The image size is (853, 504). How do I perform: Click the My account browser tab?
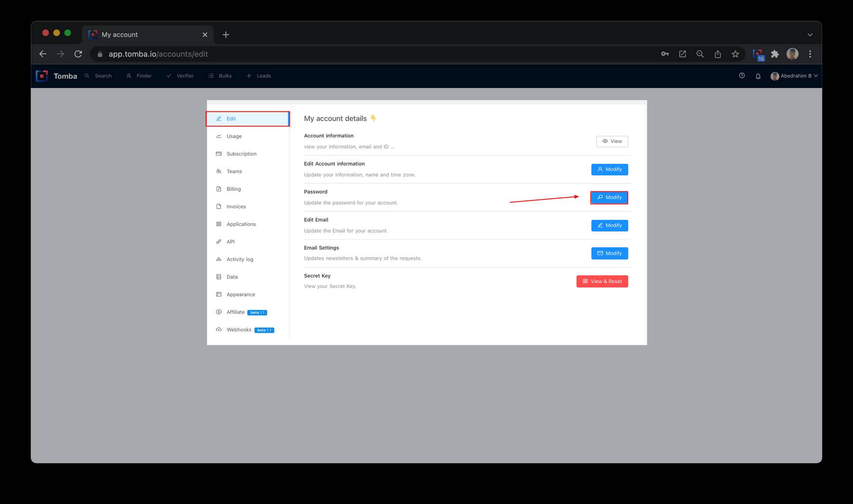point(147,35)
